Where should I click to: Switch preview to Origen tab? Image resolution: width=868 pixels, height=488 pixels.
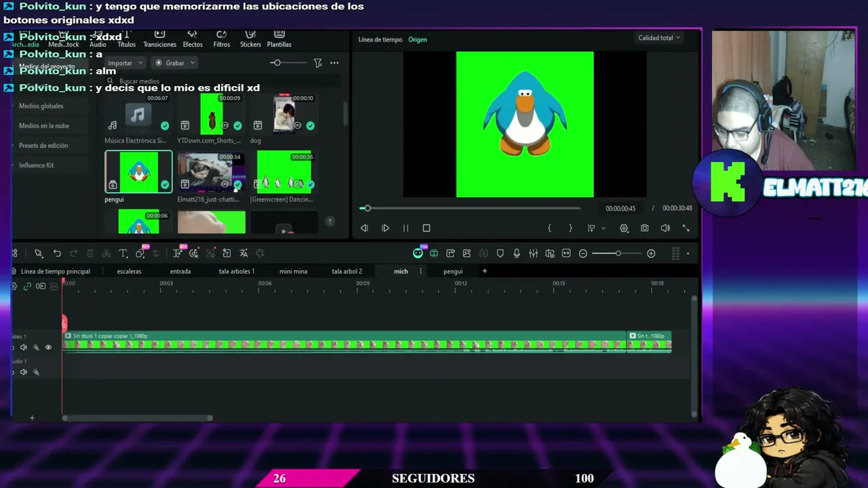click(418, 39)
